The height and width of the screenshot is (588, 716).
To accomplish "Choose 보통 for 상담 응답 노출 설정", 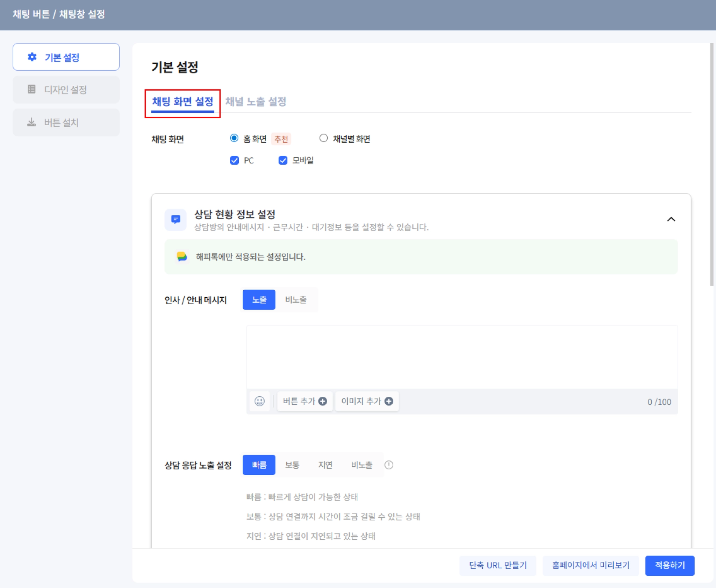I will 292,465.
